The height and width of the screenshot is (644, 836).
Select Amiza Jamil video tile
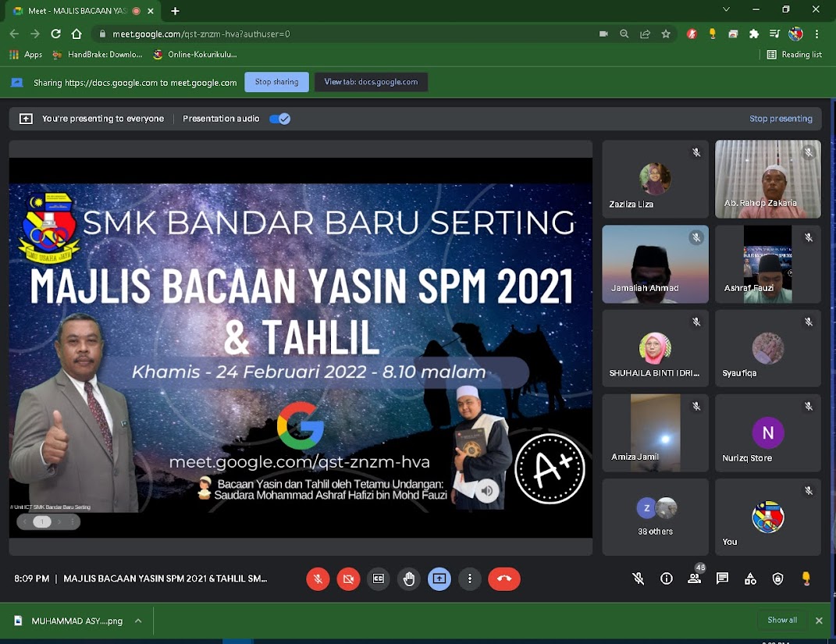click(x=655, y=433)
